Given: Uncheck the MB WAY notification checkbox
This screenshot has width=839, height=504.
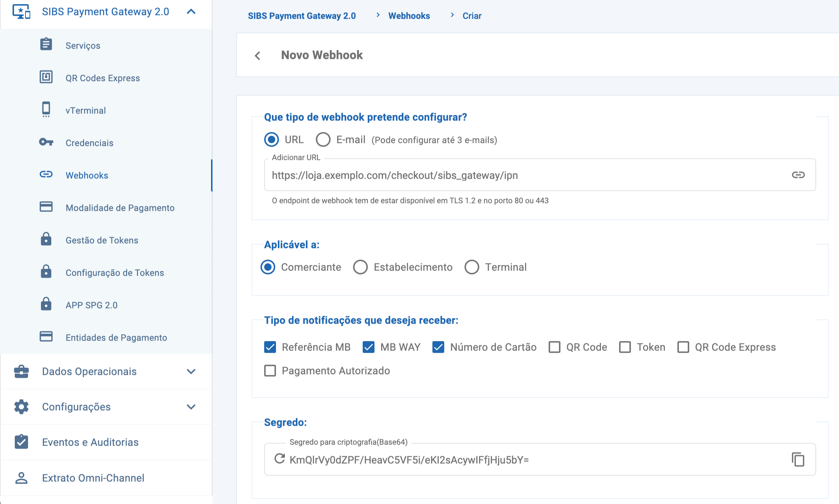Looking at the screenshot, I should coord(369,347).
